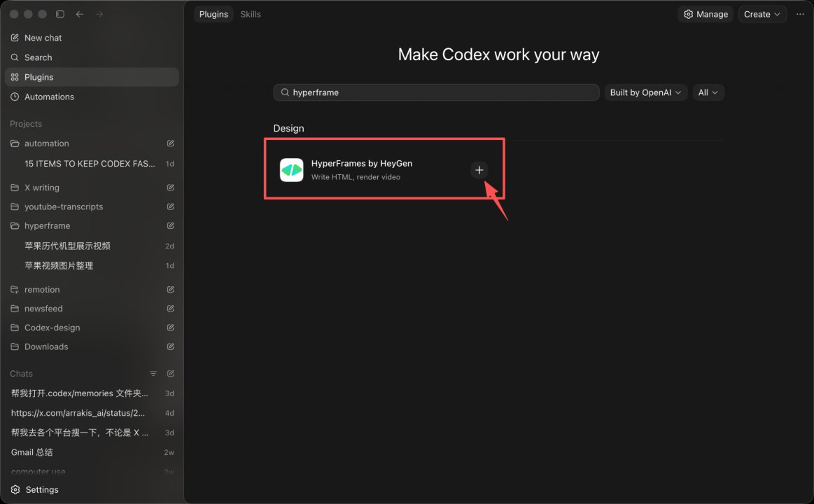New chat in X writing project icon
This screenshot has width=814, height=504.
click(x=170, y=188)
